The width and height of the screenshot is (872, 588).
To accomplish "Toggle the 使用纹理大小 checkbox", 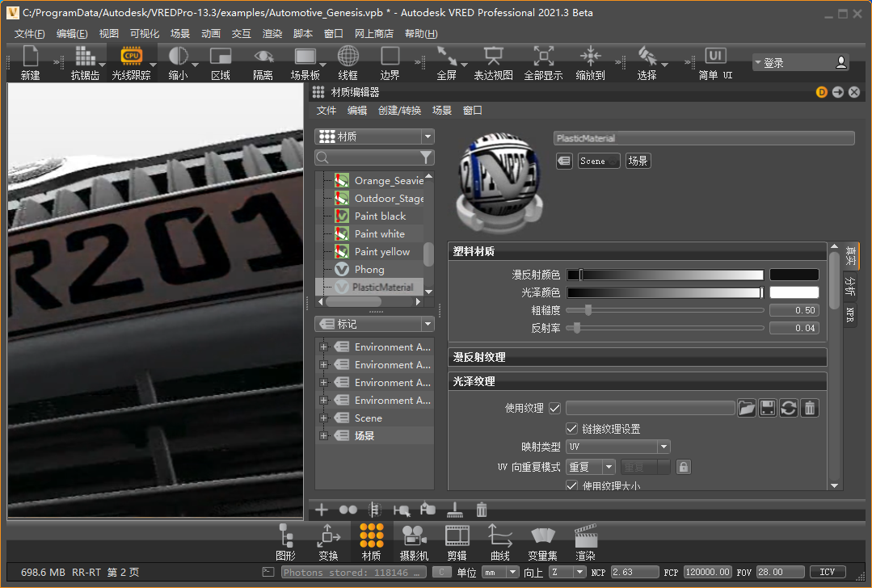I will pyautogui.click(x=572, y=486).
